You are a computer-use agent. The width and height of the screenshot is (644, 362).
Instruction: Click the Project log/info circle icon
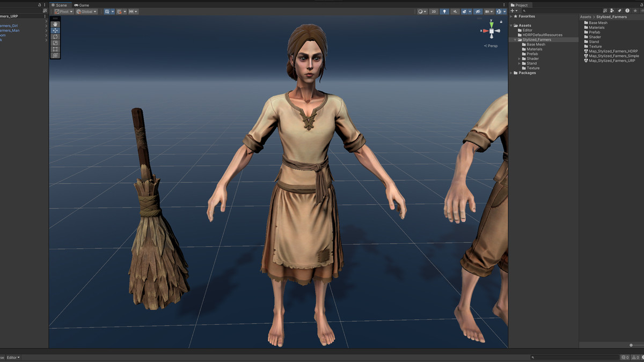[627, 11]
